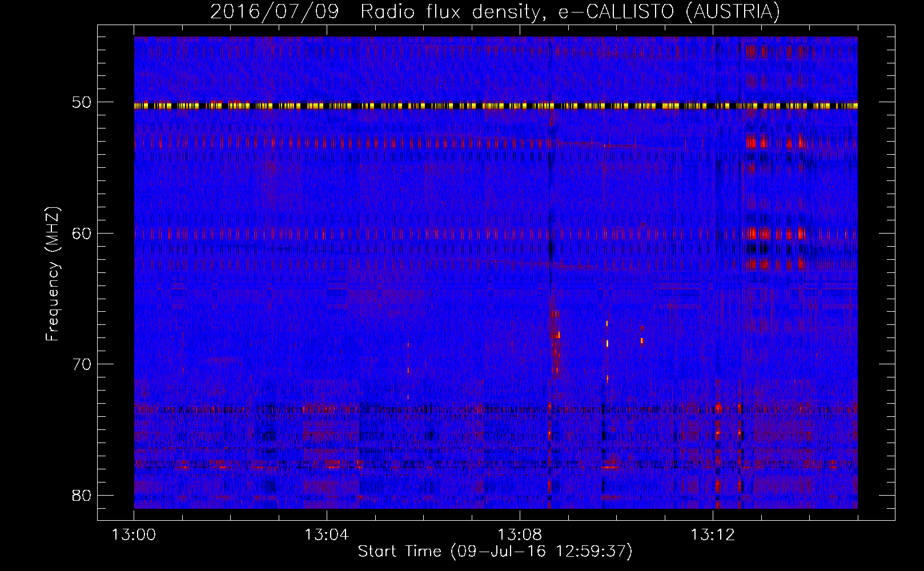Click the 13:12 time tick label
924x571 pixels.
click(x=713, y=535)
